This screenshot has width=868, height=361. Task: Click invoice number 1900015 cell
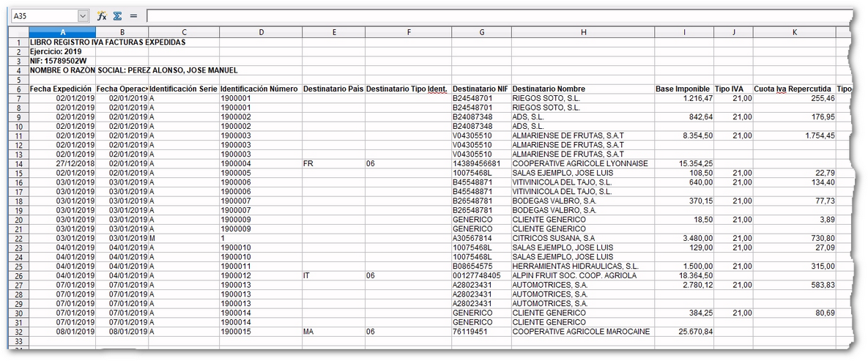coord(261,332)
